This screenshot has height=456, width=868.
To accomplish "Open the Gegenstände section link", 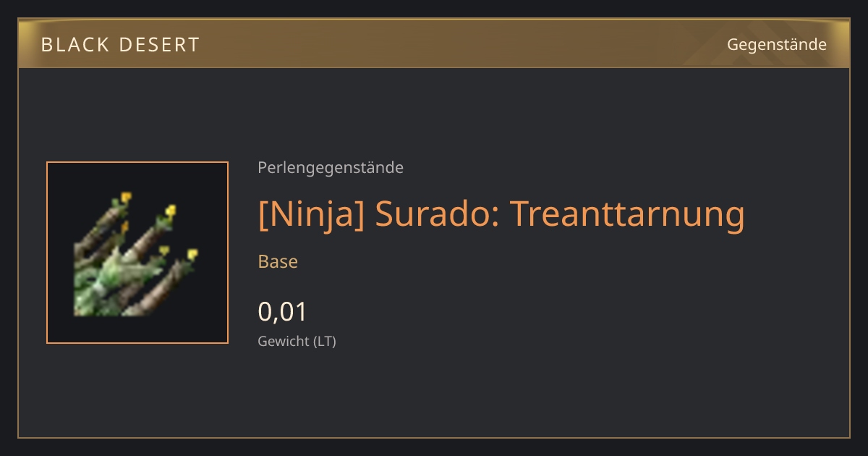I will point(776,44).
